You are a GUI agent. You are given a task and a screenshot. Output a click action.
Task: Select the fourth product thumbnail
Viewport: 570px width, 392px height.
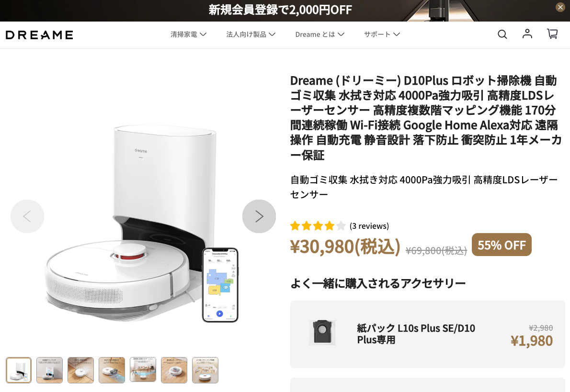(x=112, y=370)
